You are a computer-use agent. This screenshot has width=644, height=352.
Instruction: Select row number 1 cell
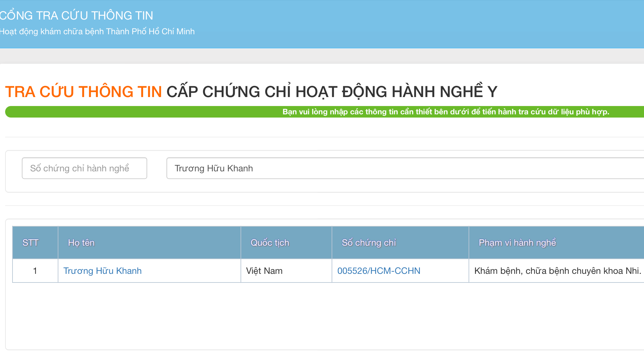click(x=35, y=271)
